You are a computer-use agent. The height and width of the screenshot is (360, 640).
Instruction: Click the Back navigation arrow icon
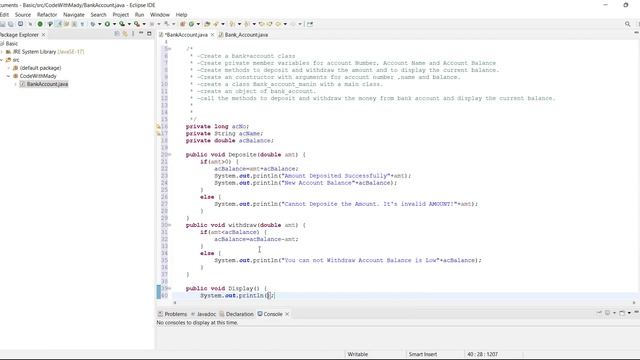pyautogui.click(x=278, y=24)
